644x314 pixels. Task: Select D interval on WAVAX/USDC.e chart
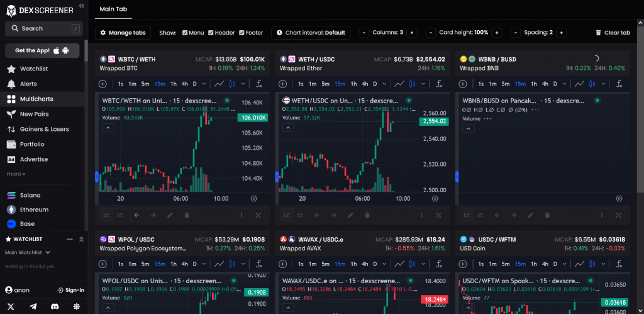click(x=375, y=264)
